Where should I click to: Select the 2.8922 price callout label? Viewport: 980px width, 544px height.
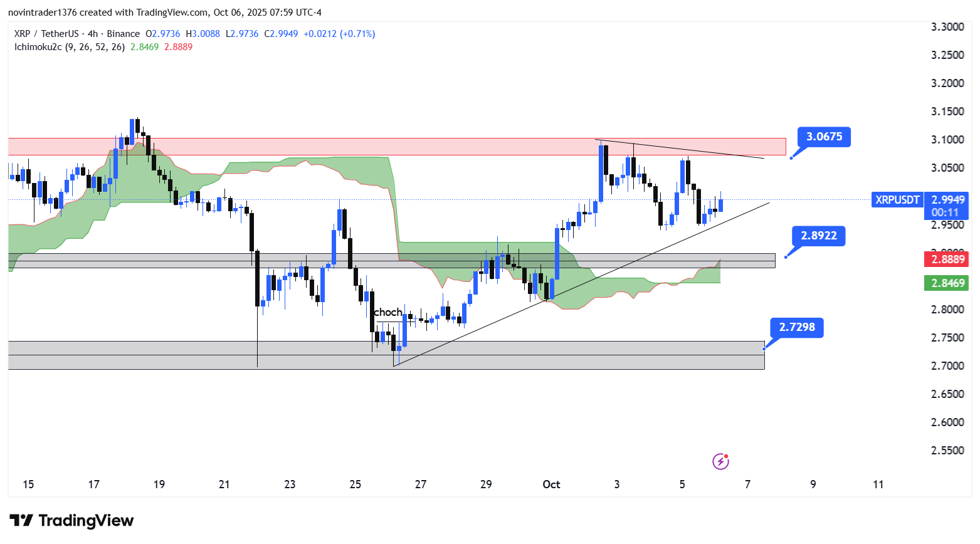[818, 236]
